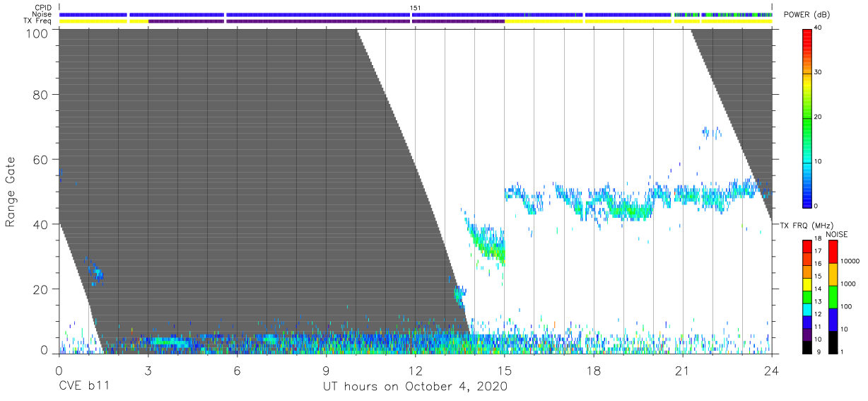Screen dimensions: 868x401
Task: Click the 18 MHz label in TX FRQ legend
Action: point(817,240)
